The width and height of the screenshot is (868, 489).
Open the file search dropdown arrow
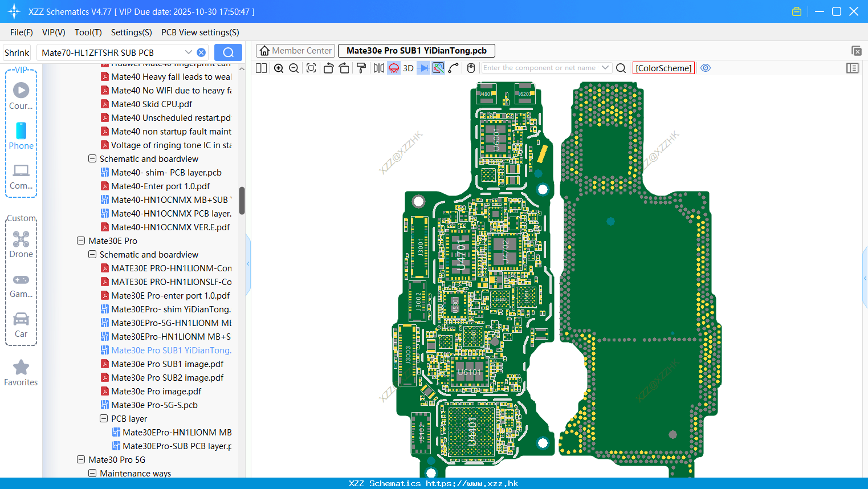click(188, 52)
